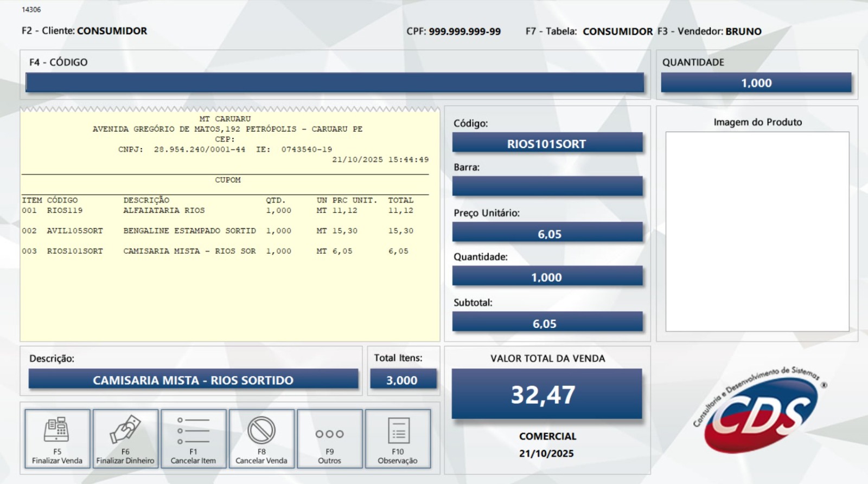Click the COMERCIAL label under the total

[547, 436]
